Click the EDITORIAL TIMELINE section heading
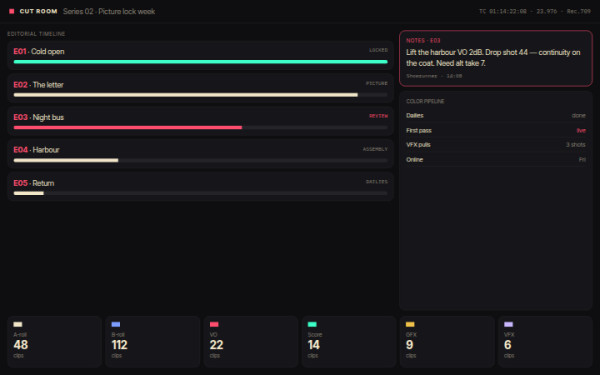Screen dimensions: 600x375 coord(36,34)
